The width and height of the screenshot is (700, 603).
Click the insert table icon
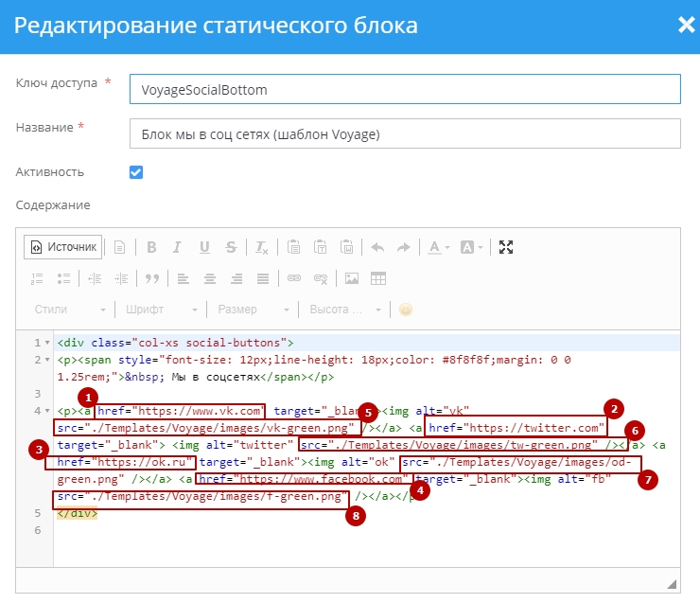[x=377, y=278]
